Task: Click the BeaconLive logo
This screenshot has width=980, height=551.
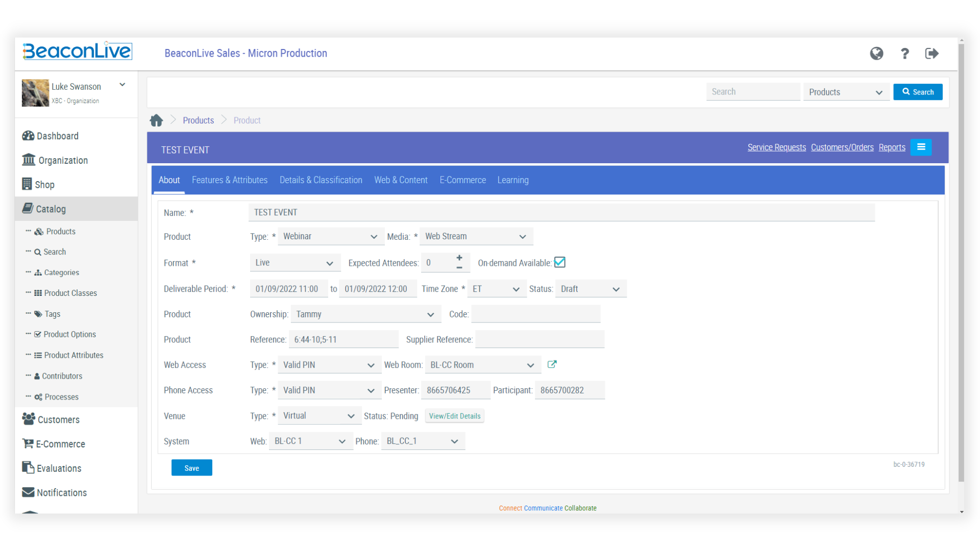Action: click(77, 51)
